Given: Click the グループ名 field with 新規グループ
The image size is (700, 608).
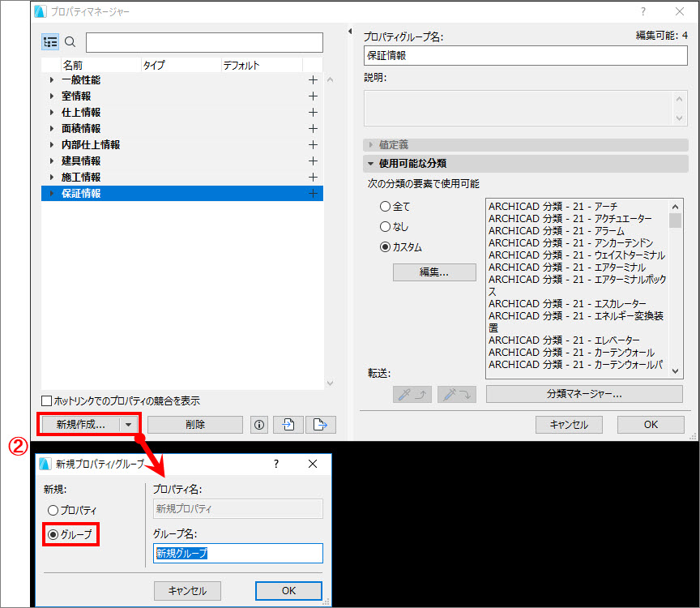Looking at the screenshot, I should coord(238,554).
